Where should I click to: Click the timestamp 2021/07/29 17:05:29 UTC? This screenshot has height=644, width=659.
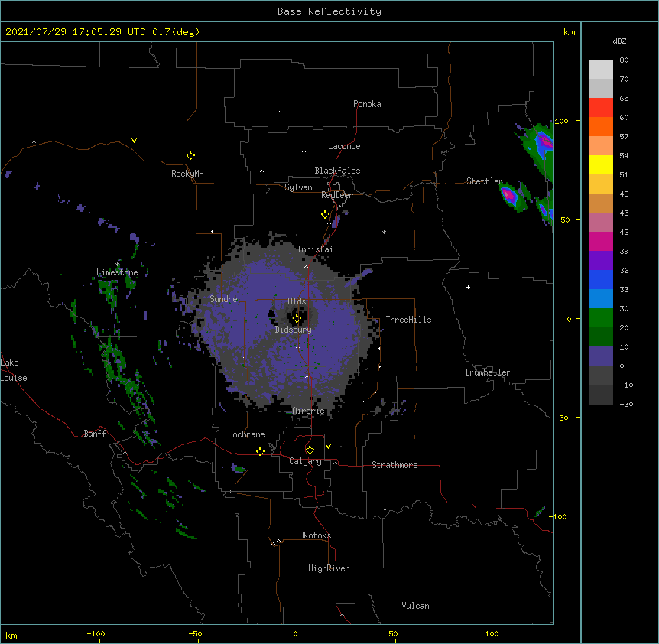click(75, 32)
